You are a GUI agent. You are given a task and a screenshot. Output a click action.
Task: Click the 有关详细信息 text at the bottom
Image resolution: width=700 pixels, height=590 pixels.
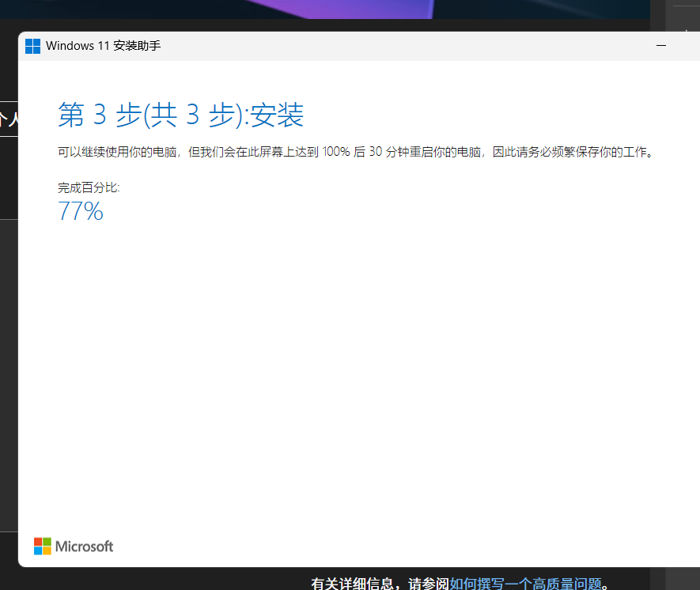click(342, 583)
